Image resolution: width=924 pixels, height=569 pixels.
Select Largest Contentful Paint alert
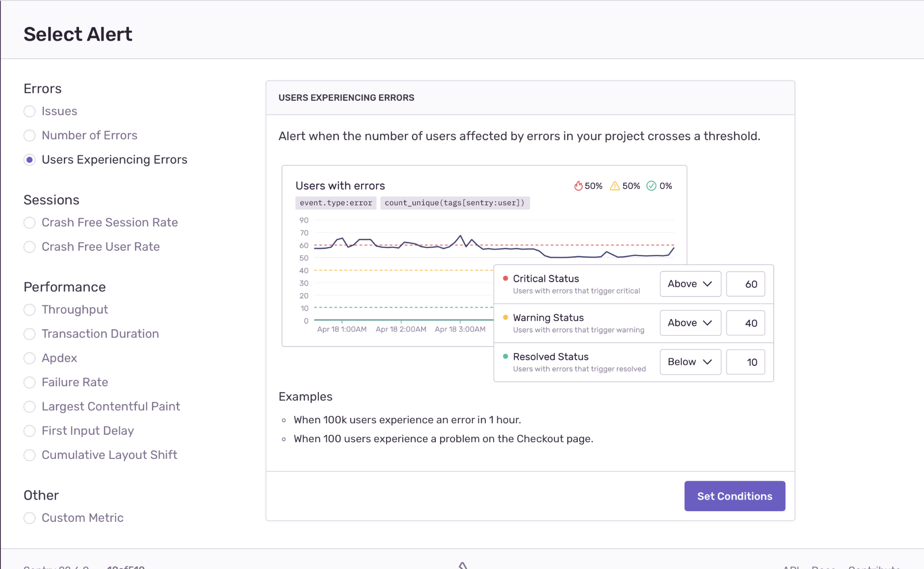coord(30,407)
